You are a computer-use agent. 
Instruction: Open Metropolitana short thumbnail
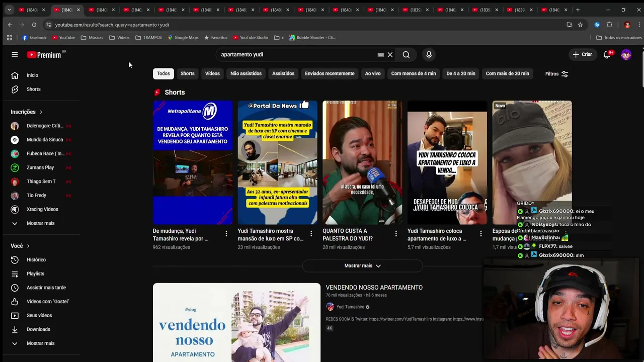193,162
